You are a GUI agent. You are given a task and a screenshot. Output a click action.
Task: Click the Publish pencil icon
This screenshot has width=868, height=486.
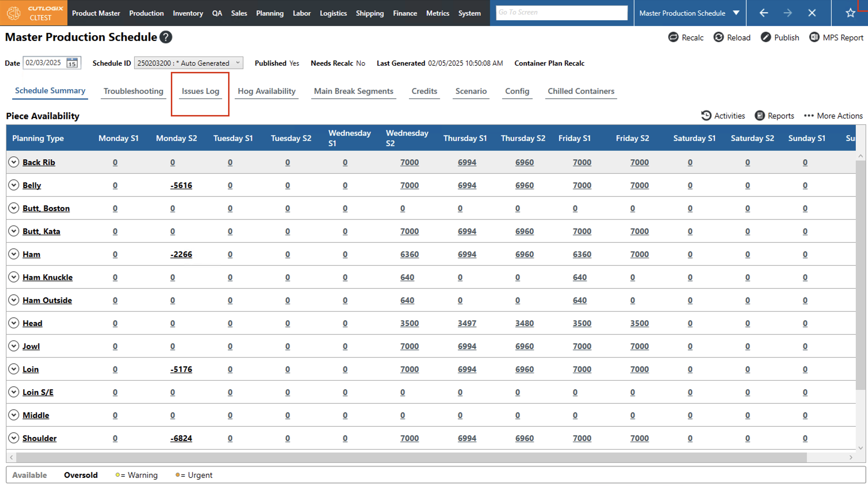(x=765, y=37)
